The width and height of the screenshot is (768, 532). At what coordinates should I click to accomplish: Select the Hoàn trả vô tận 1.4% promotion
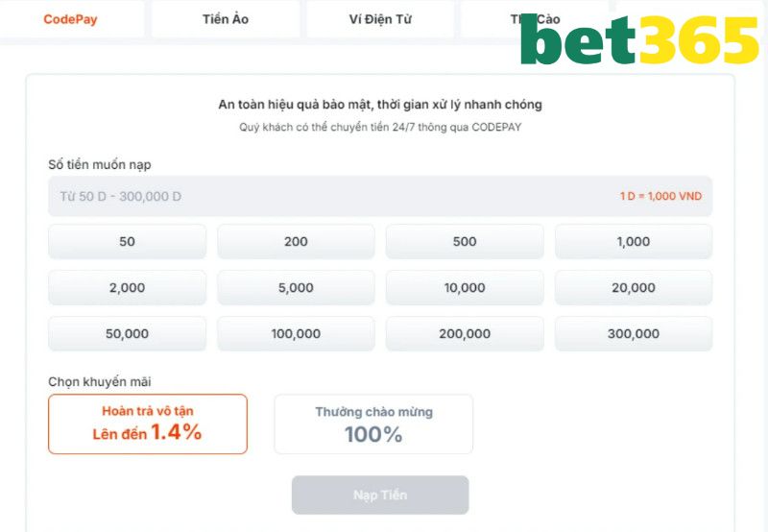point(148,423)
